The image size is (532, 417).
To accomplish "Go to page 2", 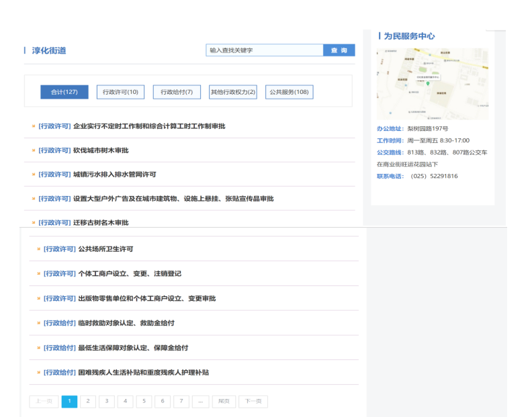I will pos(88,402).
